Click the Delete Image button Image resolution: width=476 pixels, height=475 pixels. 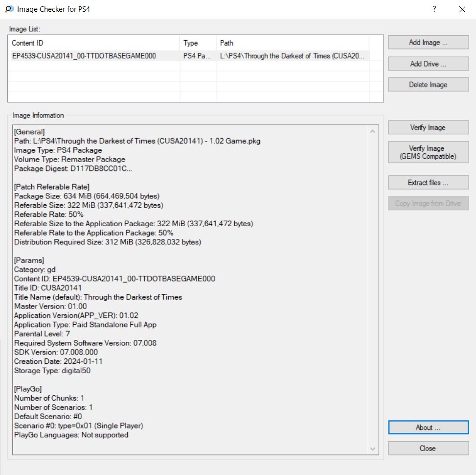(x=429, y=85)
